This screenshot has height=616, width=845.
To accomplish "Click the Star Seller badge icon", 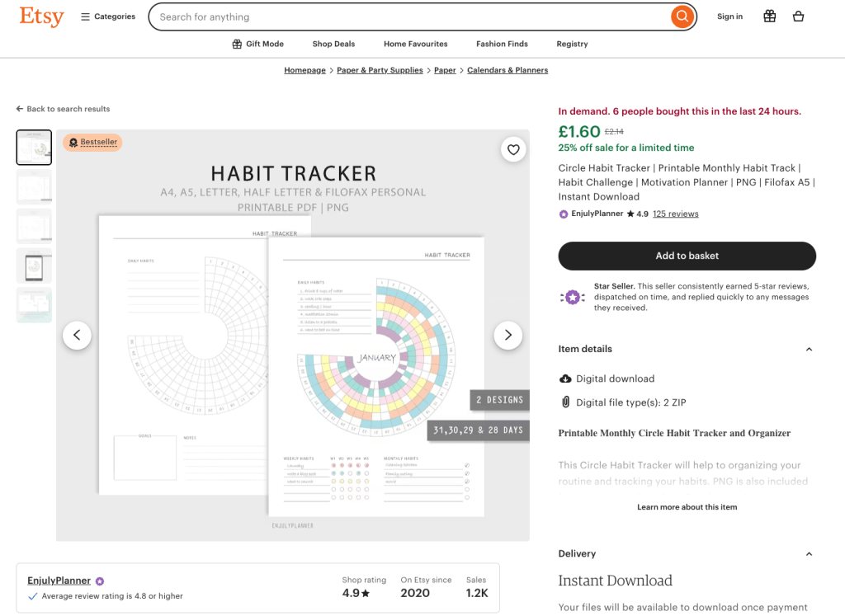I will point(572,297).
